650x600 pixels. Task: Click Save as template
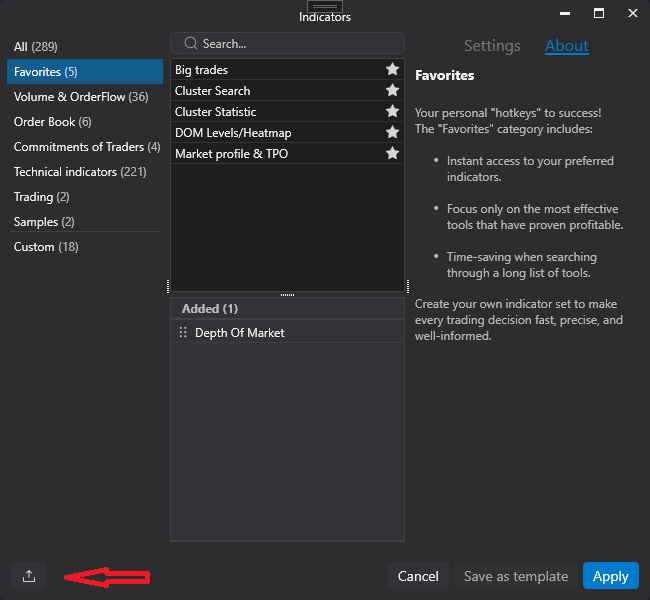(x=516, y=576)
